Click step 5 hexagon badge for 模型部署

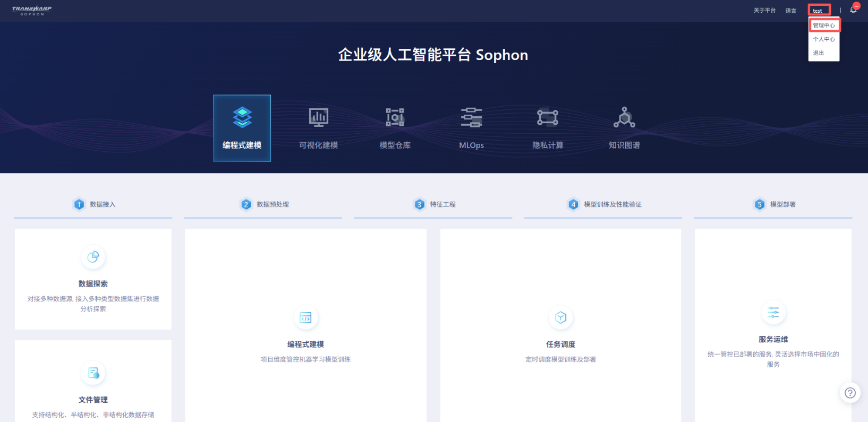[760, 204]
